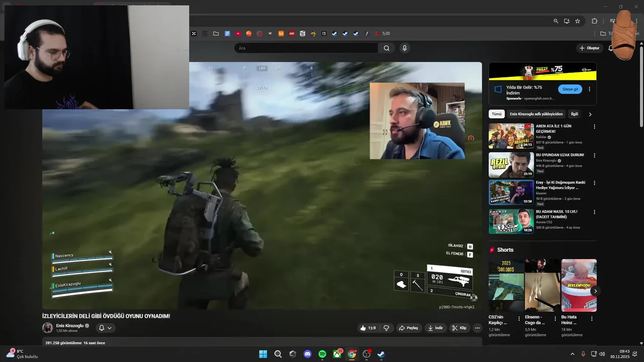The height and width of the screenshot is (362, 644).
Task: Open the Google Docs bookmark icon
Action: tap(227, 34)
